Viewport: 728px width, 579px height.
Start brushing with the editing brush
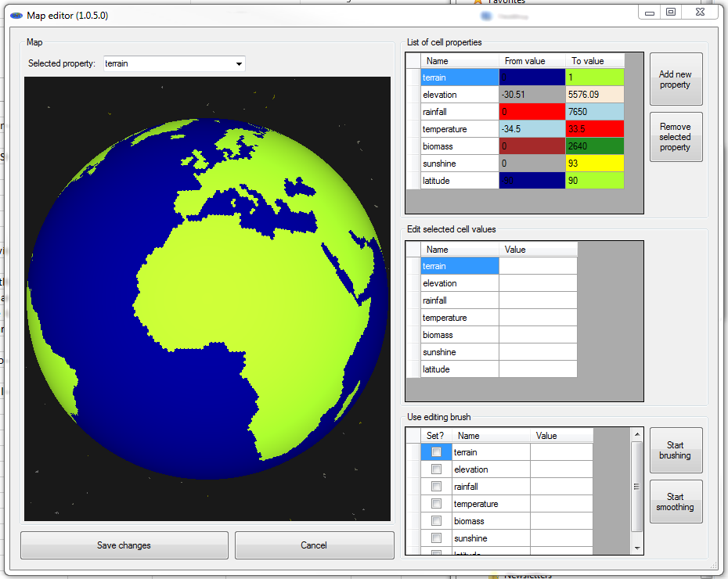(x=675, y=450)
